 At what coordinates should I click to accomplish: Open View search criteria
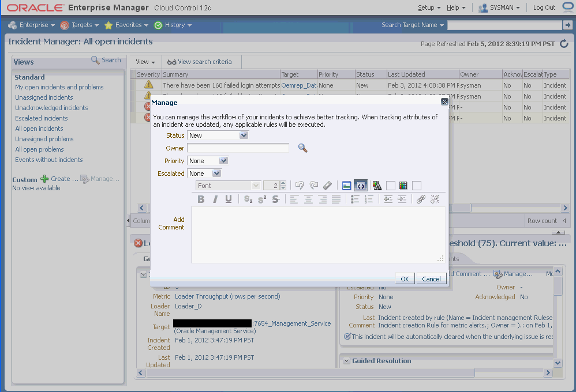[x=200, y=62]
